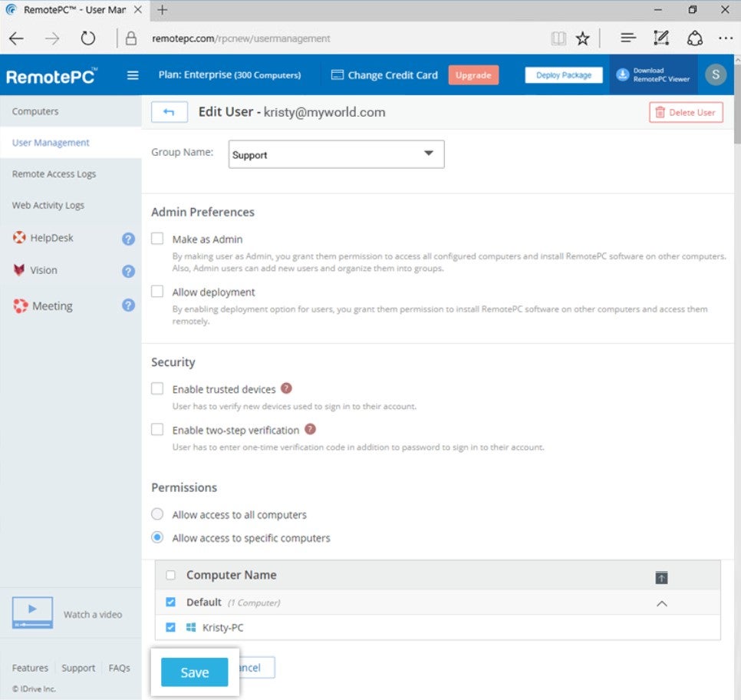741x700 pixels.
Task: Select Allow access to all computers
Action: tap(157, 513)
